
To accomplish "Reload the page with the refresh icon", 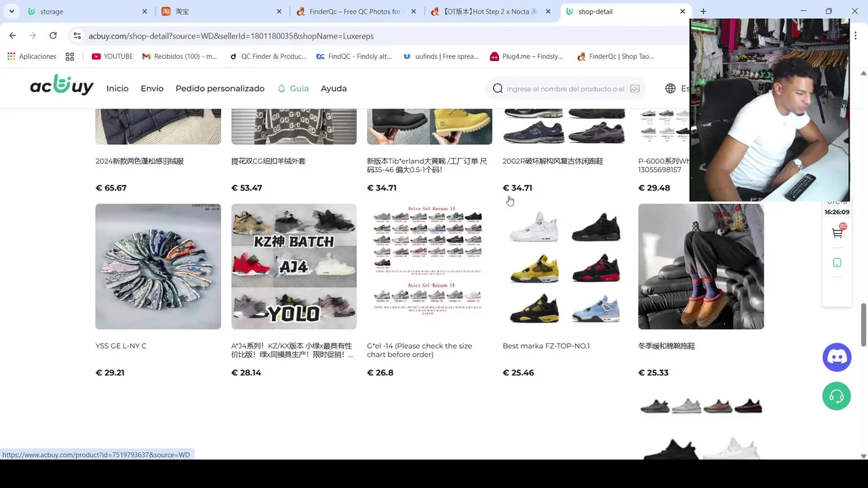I will point(53,35).
